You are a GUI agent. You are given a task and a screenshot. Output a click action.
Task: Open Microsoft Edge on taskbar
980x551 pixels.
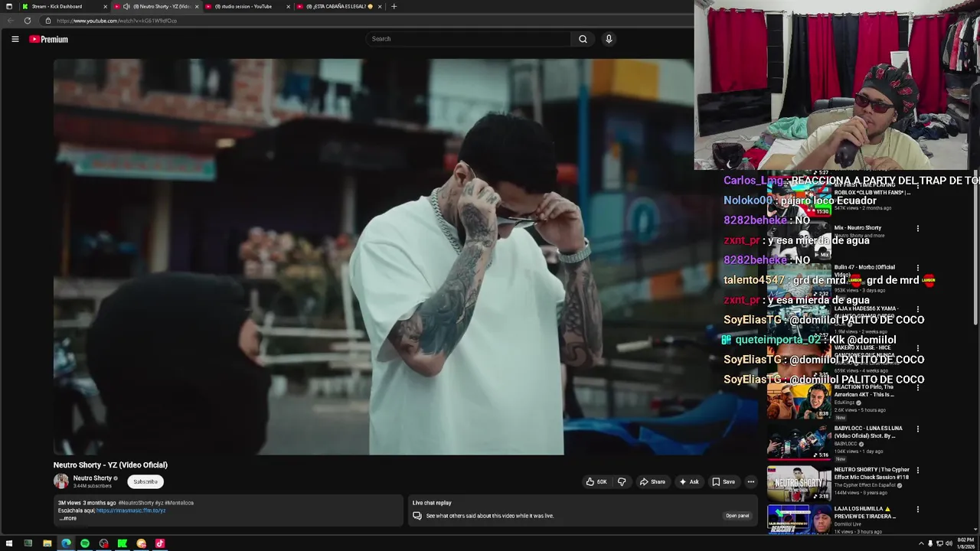click(66, 543)
